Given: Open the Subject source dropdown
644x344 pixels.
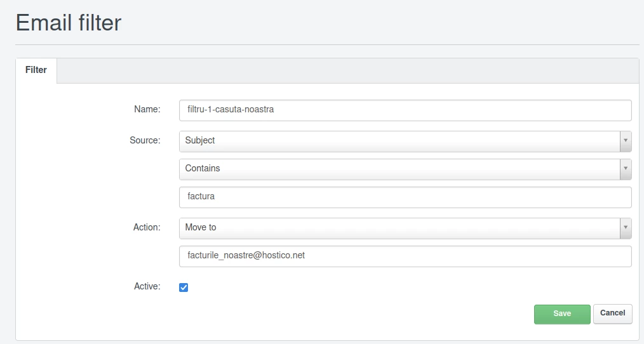Looking at the screenshot, I should pyautogui.click(x=400, y=141).
